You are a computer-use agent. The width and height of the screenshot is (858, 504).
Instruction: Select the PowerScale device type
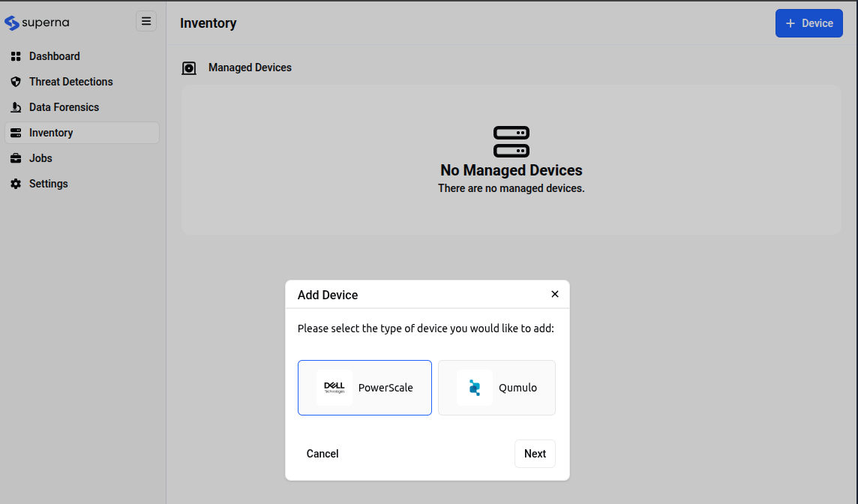[x=364, y=388]
